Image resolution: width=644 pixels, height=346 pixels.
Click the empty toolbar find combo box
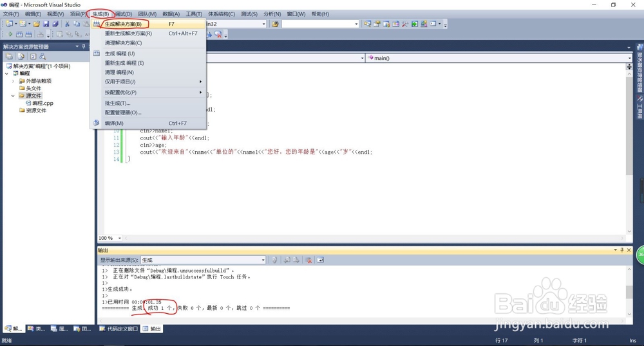click(320, 24)
